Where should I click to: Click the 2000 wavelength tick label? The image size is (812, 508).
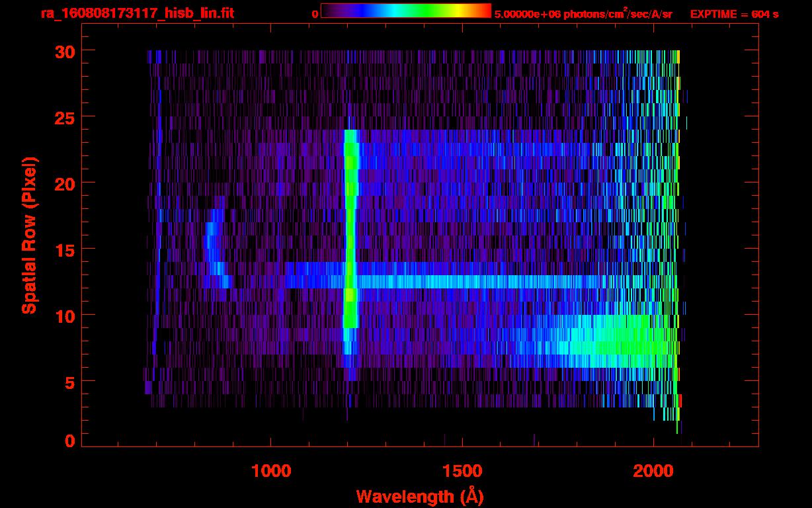pyautogui.click(x=653, y=471)
